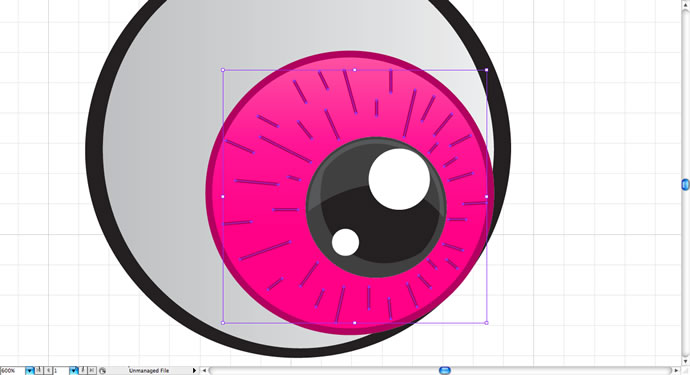Click the round status icon beside Unmanaged File

point(102,371)
